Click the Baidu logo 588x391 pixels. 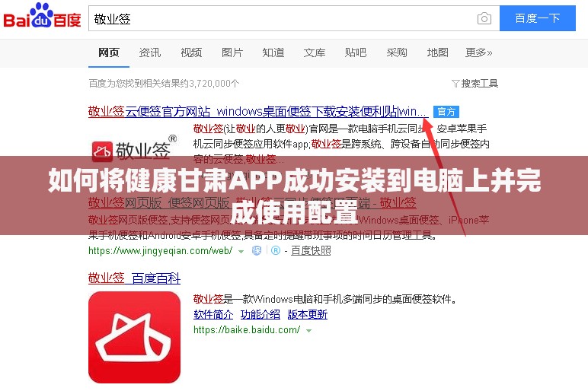(42, 16)
